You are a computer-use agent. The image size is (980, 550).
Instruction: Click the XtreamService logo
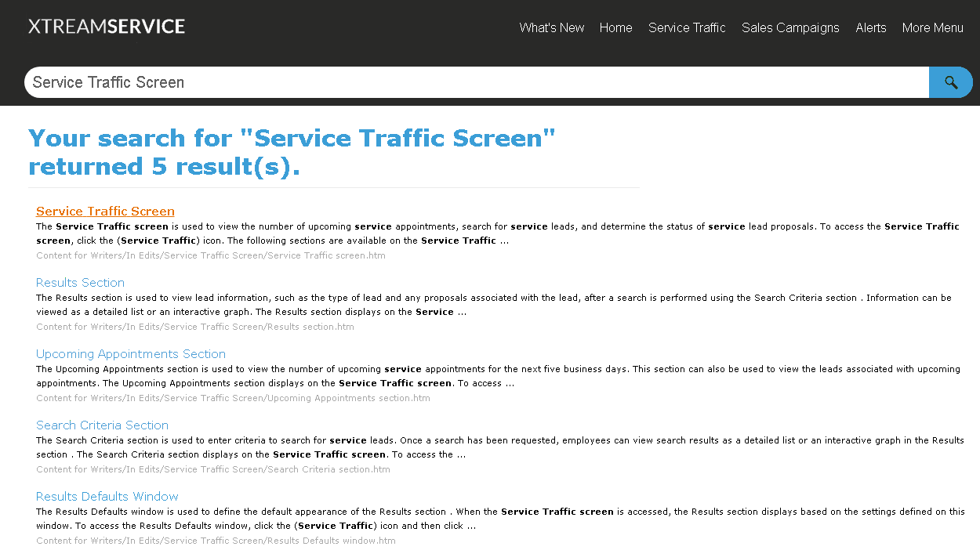[x=107, y=27]
